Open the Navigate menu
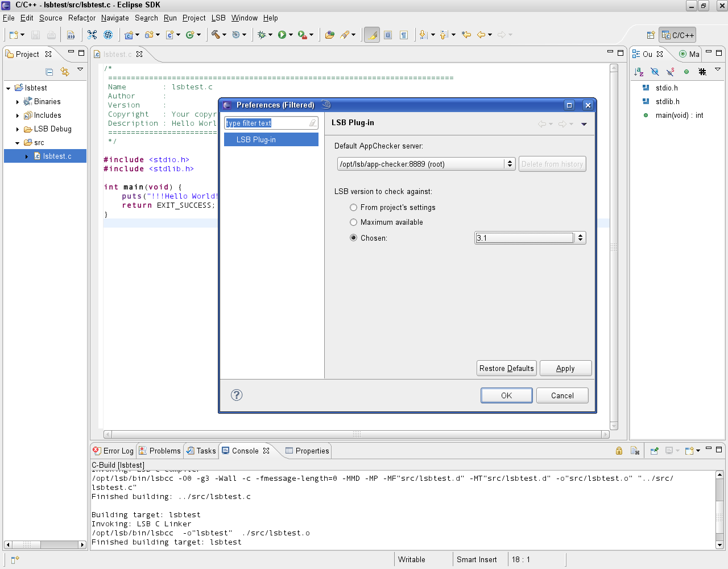Screen dimensions: 728x569 pos(115,18)
